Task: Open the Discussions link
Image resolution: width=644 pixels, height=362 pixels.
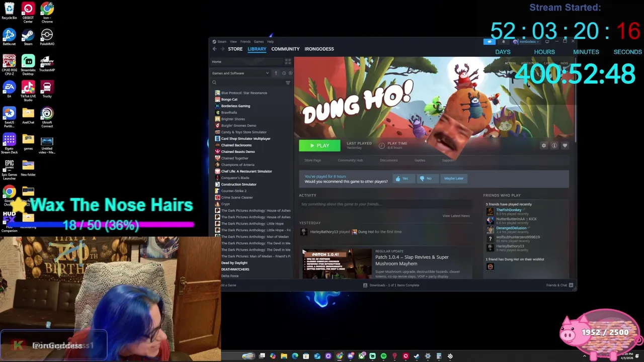Action: [x=388, y=160]
